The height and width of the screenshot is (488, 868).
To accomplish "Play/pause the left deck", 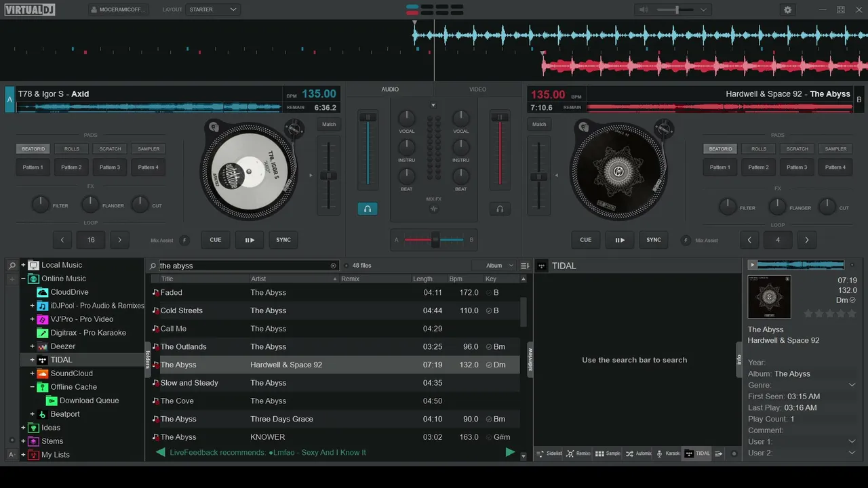I will pyautogui.click(x=250, y=240).
